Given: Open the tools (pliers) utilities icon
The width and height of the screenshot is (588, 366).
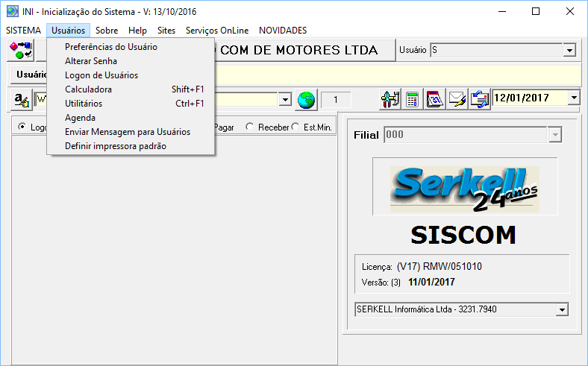Looking at the screenshot, I should 390,100.
